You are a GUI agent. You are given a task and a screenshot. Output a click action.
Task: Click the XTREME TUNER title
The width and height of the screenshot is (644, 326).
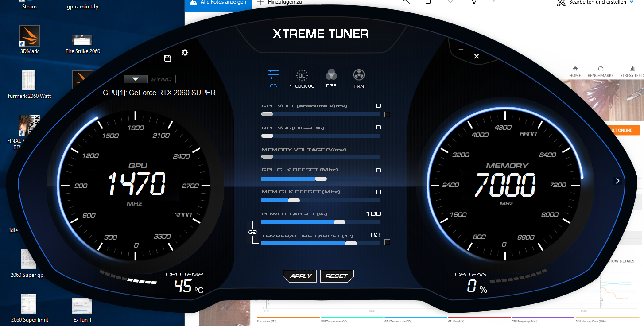tap(320, 34)
